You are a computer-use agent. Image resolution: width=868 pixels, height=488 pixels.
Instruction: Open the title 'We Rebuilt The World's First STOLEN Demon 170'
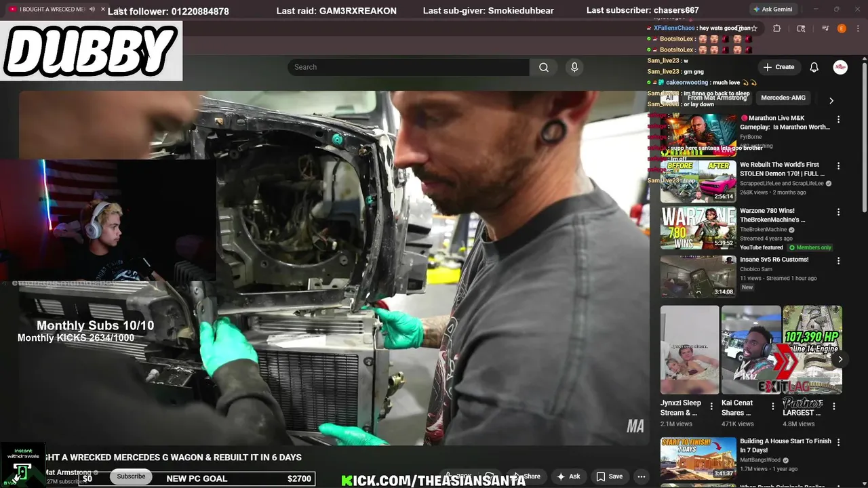(x=783, y=169)
